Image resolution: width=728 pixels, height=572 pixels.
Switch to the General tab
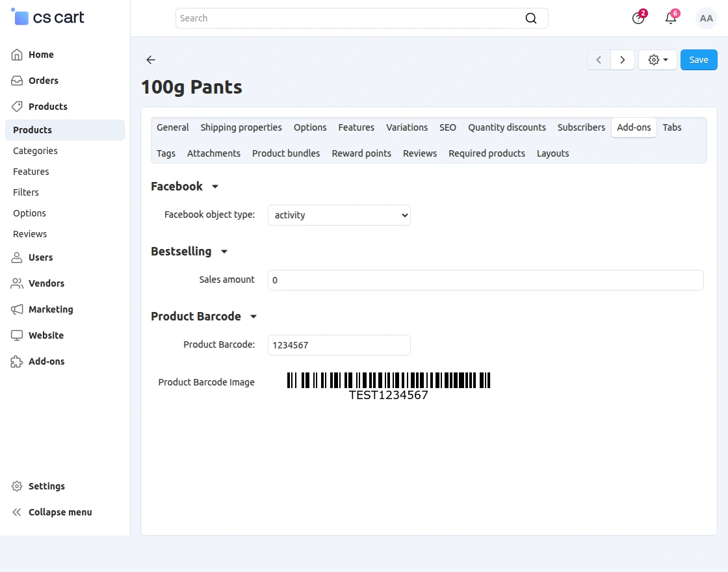(x=173, y=127)
